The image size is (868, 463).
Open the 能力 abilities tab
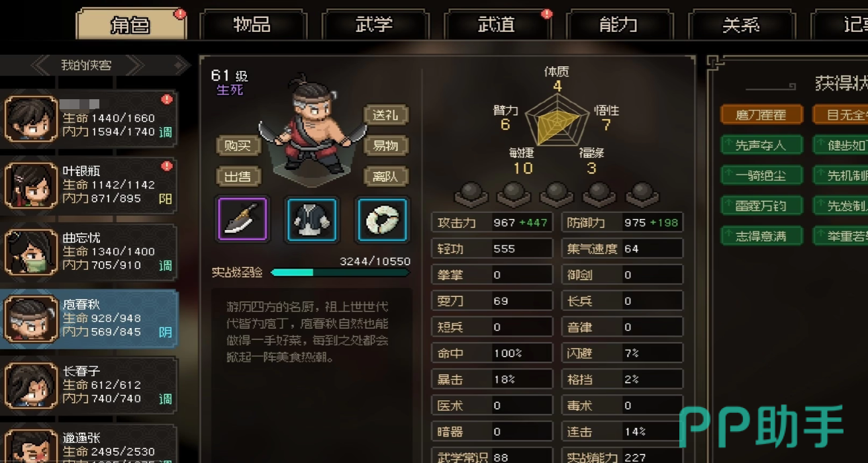pyautogui.click(x=618, y=25)
